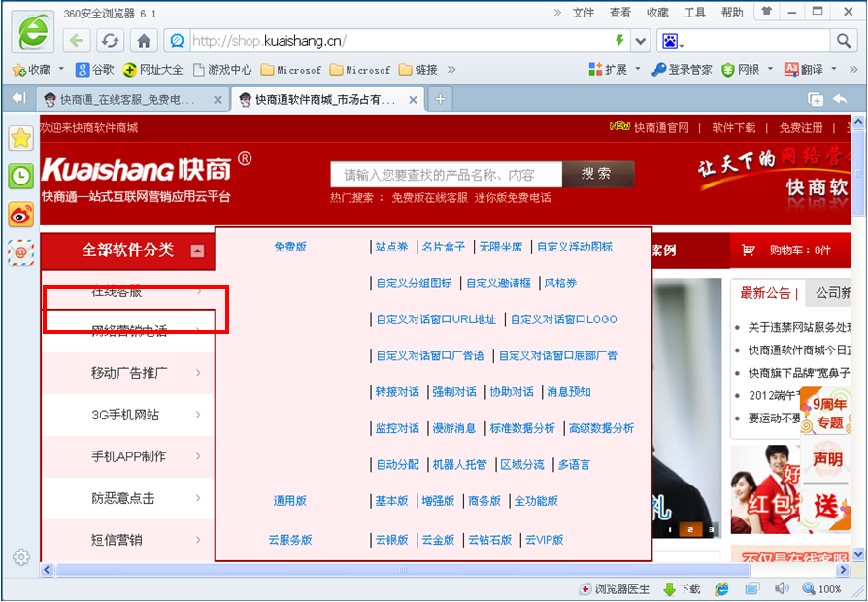Expand the 网银 dropdown
Image resolution: width=868 pixels, height=602 pixels.
pyautogui.click(x=771, y=69)
